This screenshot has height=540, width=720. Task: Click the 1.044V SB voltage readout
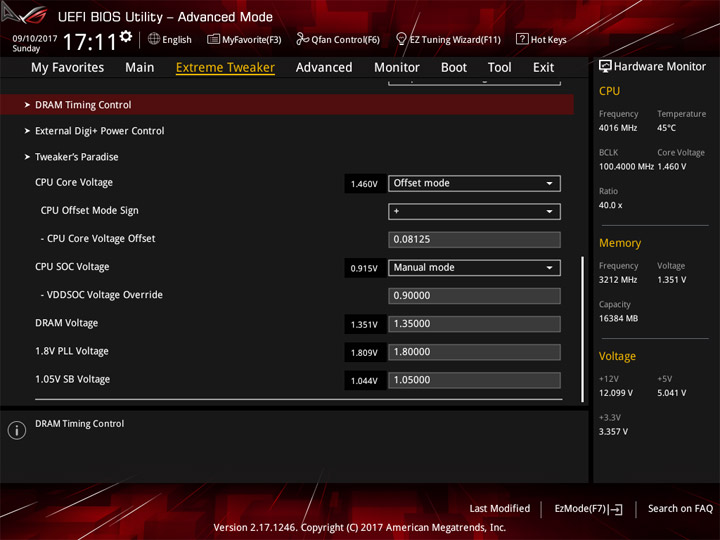pos(364,381)
